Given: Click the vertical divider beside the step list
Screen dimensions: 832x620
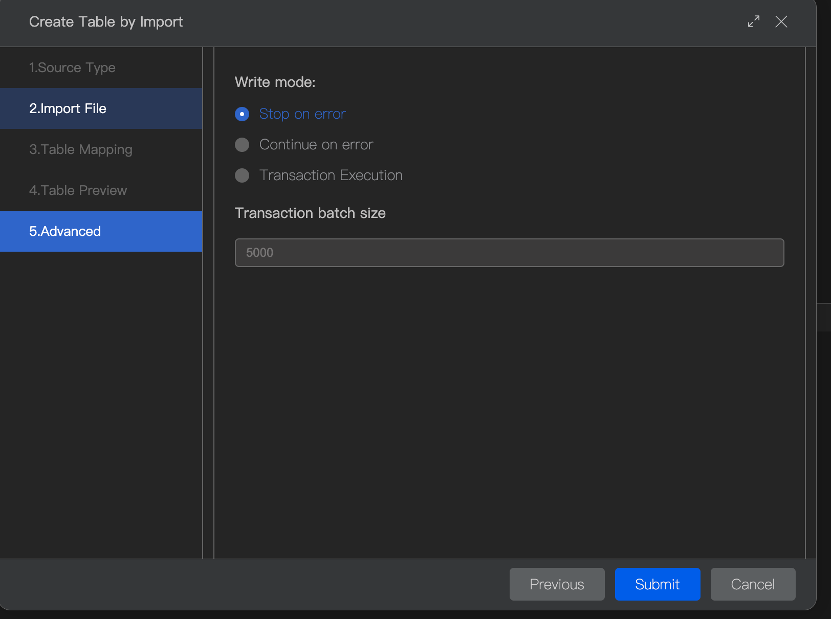Looking at the screenshot, I should coord(208,300).
